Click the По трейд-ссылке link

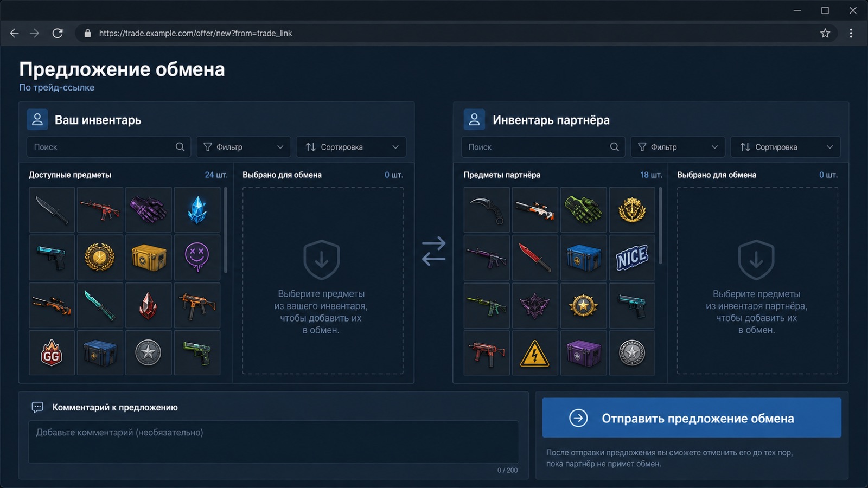56,87
